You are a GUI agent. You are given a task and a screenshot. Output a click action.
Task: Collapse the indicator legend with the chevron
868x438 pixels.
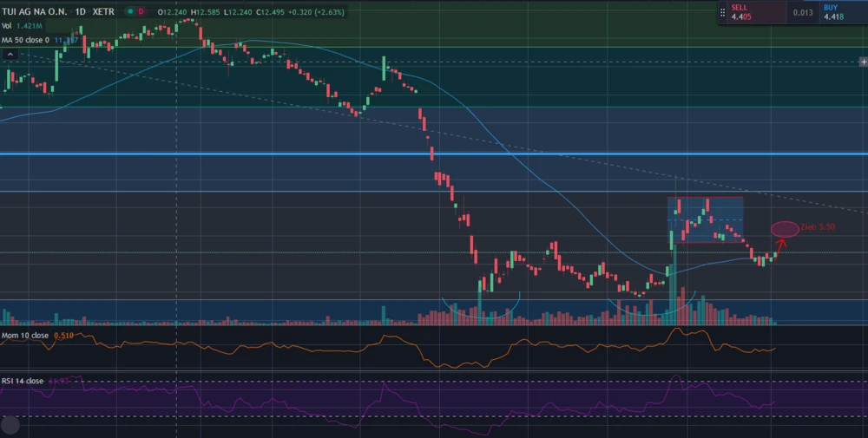[10, 54]
